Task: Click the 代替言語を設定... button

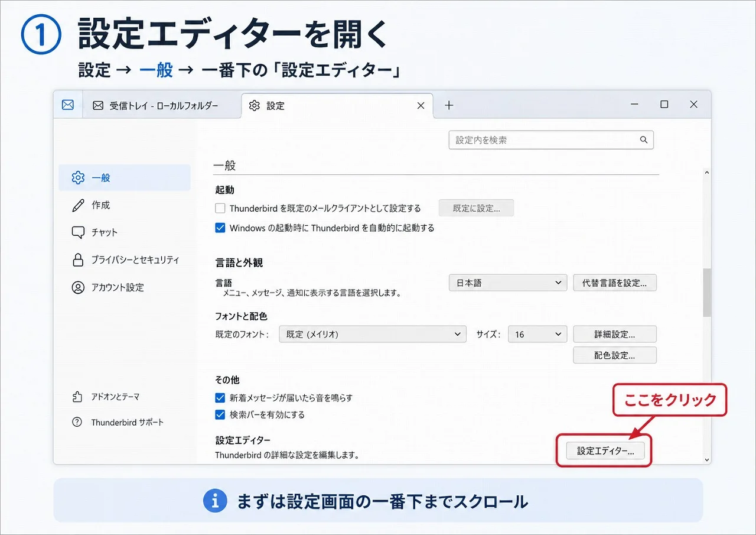Action: [x=615, y=283]
